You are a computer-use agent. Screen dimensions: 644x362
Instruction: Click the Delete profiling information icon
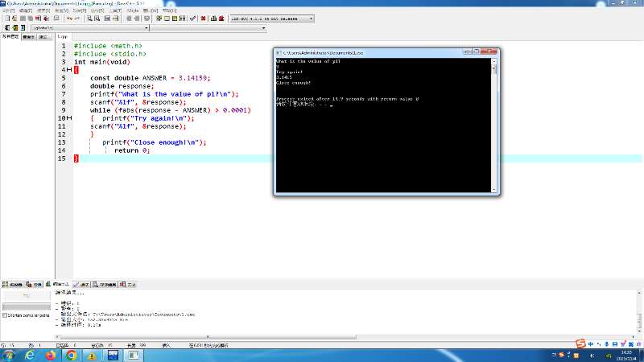pos(221,19)
